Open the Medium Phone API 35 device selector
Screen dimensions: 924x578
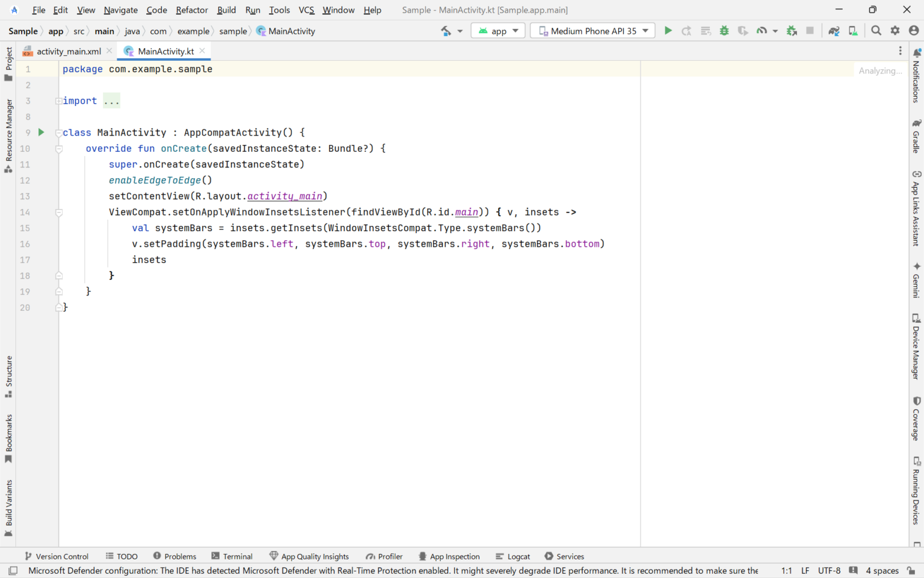pyautogui.click(x=592, y=30)
